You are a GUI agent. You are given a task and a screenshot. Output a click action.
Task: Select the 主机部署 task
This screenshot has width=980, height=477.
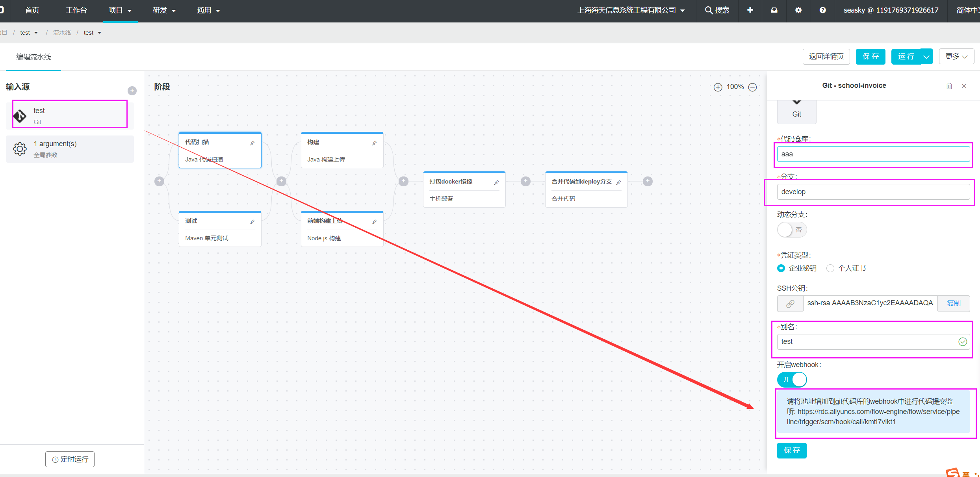[x=441, y=199]
